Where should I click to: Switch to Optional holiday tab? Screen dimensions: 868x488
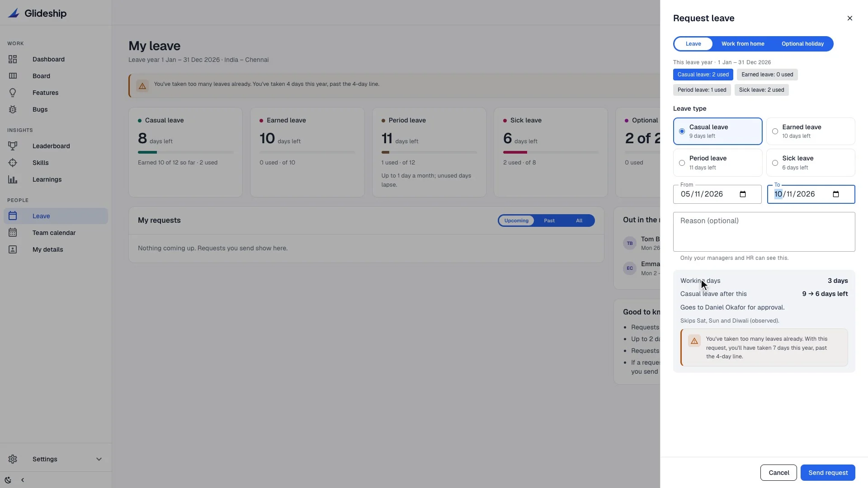tap(802, 44)
